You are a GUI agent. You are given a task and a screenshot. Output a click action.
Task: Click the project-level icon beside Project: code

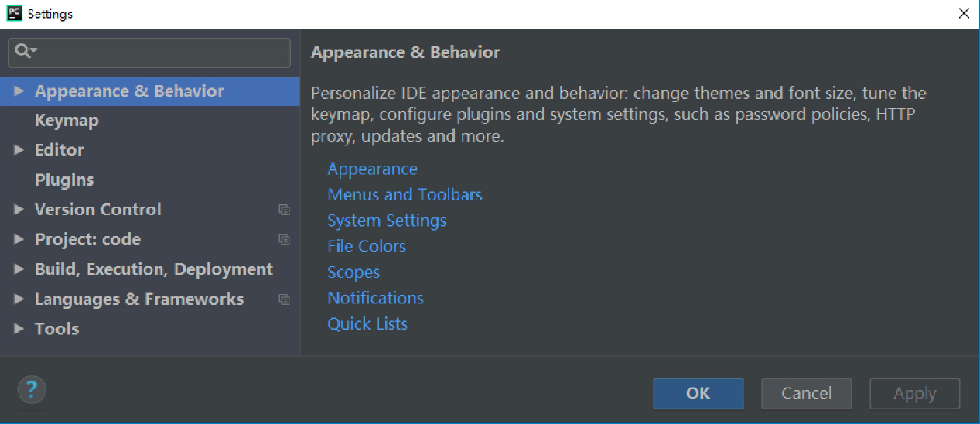click(284, 240)
